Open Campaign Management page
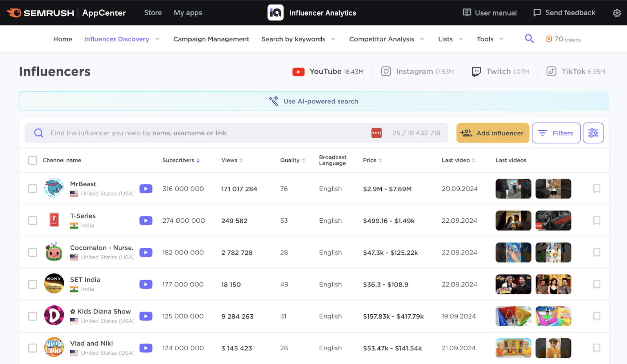627x364 pixels. pos(211,39)
